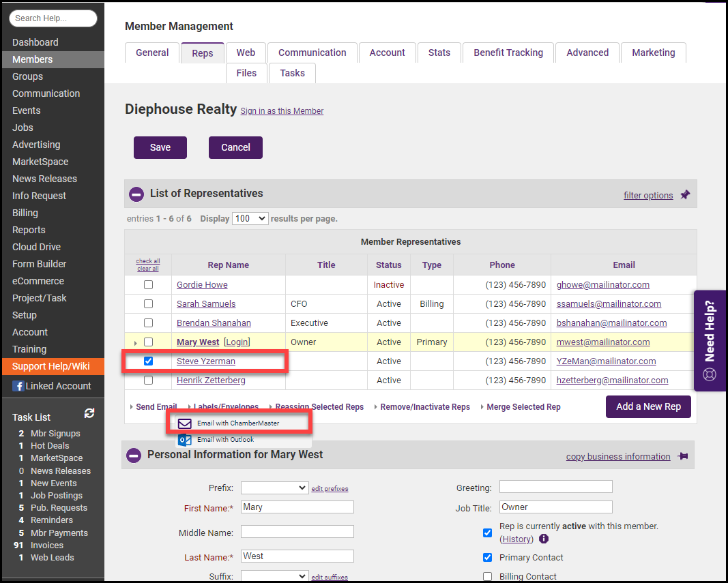Toggle the Primary Contact checkbox
Viewport: 728px width, 583px height.
tap(487, 558)
